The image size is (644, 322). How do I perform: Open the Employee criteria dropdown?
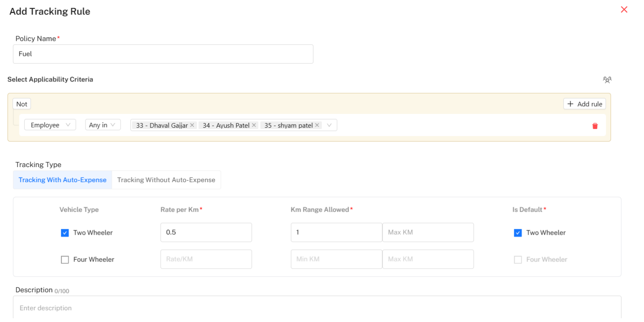point(50,125)
